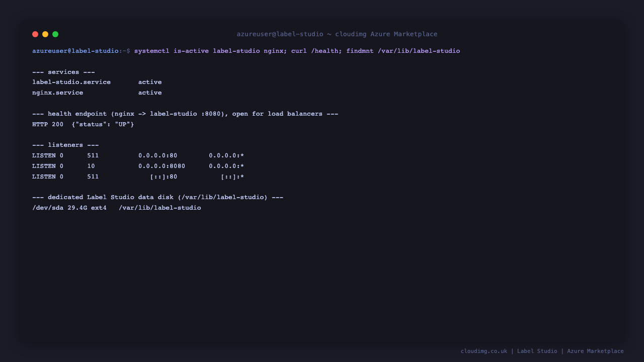Click the '[::]:*' peer address
This screenshot has height=362, width=644.
[232, 177]
